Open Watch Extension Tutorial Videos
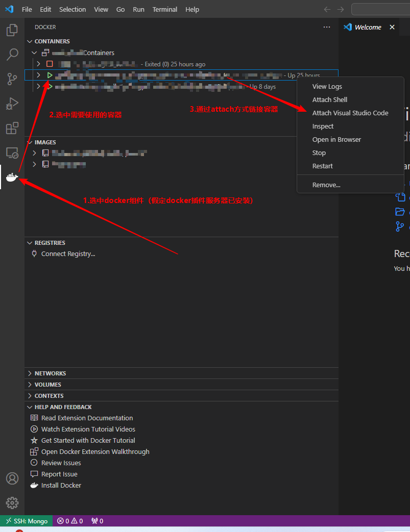 [x=88, y=429]
